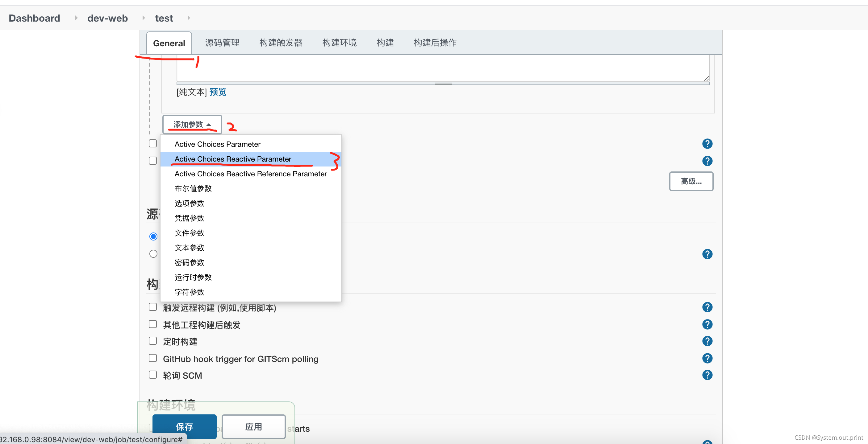
Task: Click breadcrumb arrow after Dashboard
Action: [x=76, y=18]
